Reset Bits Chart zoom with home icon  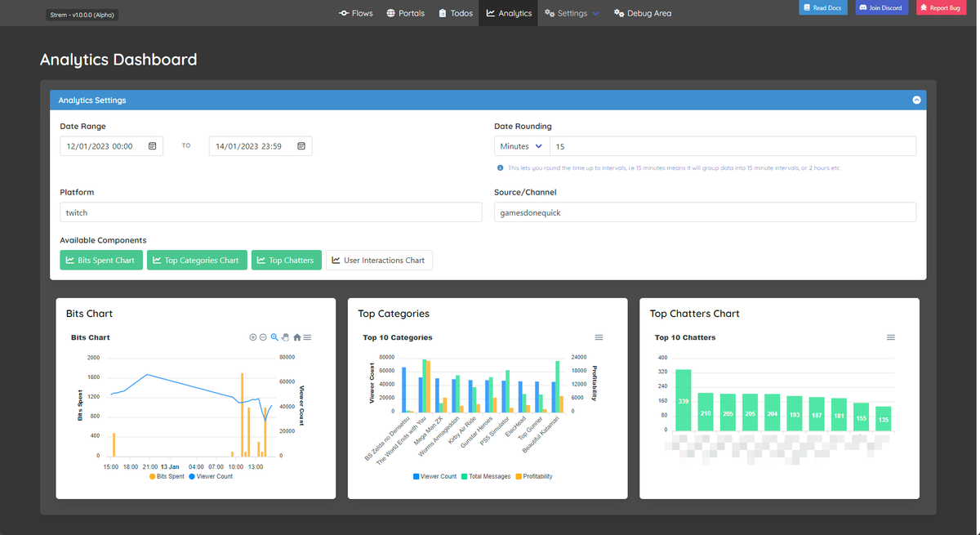(297, 337)
